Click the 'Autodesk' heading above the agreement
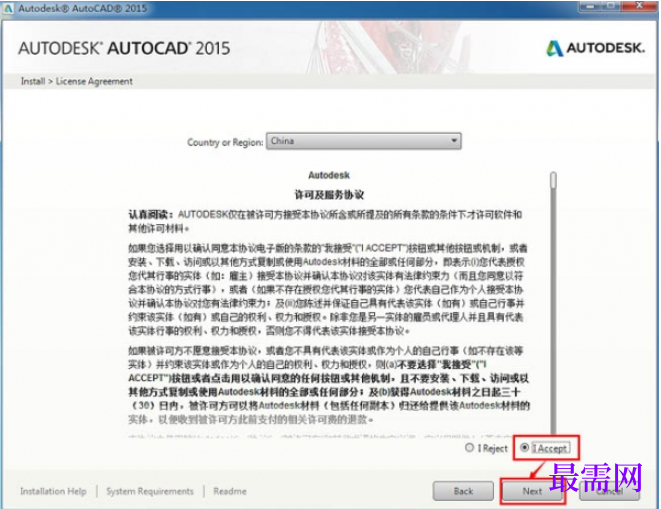This screenshot has height=509, width=661. click(329, 175)
